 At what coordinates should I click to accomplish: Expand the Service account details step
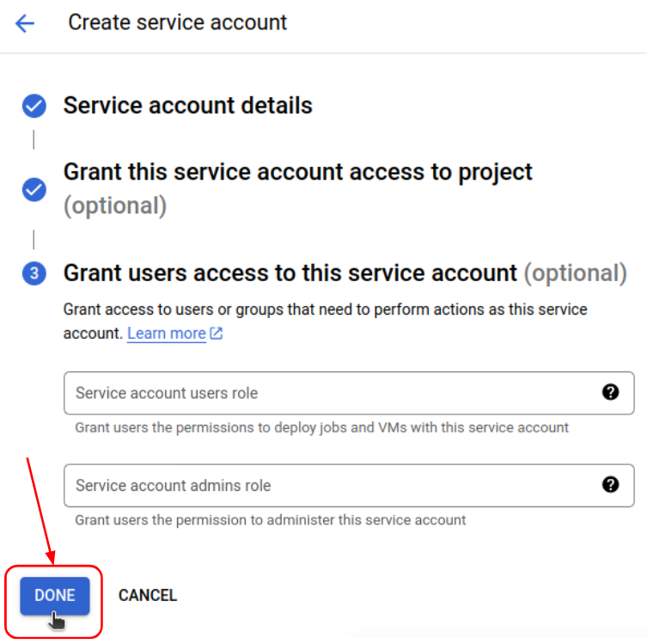188,106
